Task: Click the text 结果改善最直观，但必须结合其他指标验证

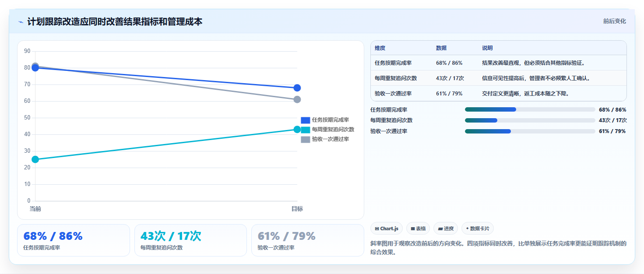Action: 534,63
